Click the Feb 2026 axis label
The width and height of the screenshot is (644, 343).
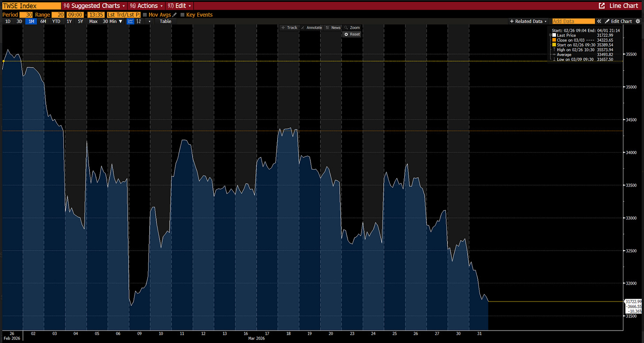(12, 339)
